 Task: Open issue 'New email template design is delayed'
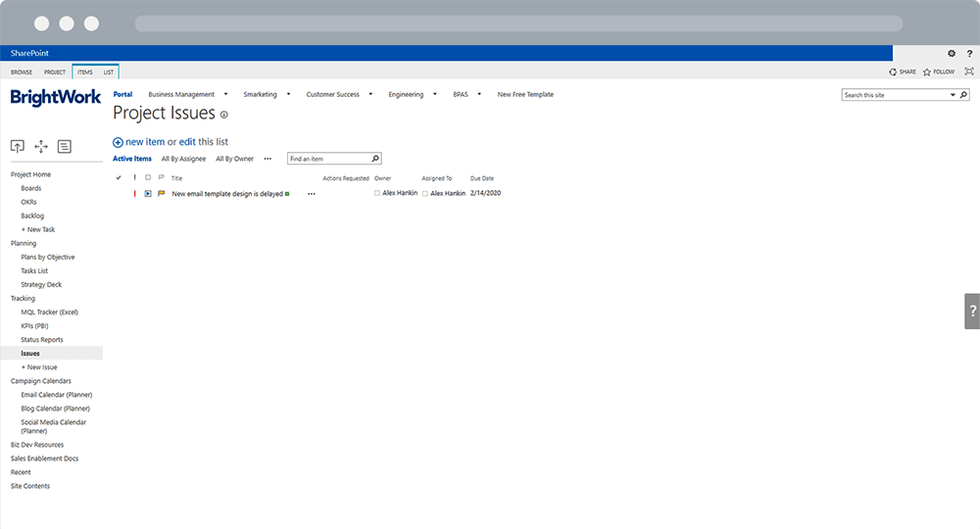pos(227,194)
